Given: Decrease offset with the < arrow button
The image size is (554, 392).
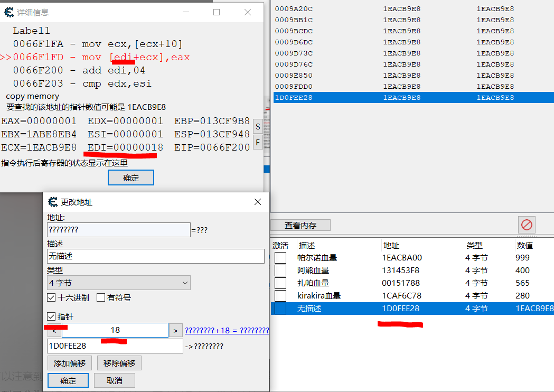Looking at the screenshot, I should [x=54, y=331].
